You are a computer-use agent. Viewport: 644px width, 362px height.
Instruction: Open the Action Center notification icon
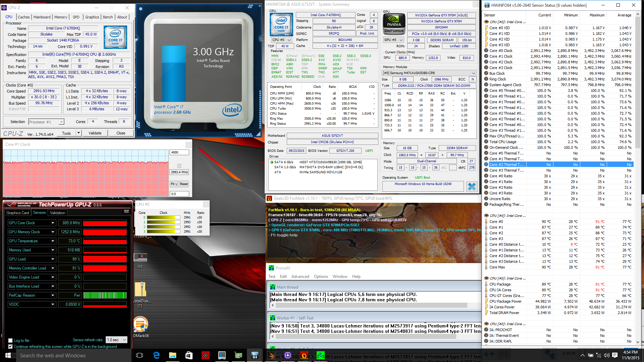point(615,355)
